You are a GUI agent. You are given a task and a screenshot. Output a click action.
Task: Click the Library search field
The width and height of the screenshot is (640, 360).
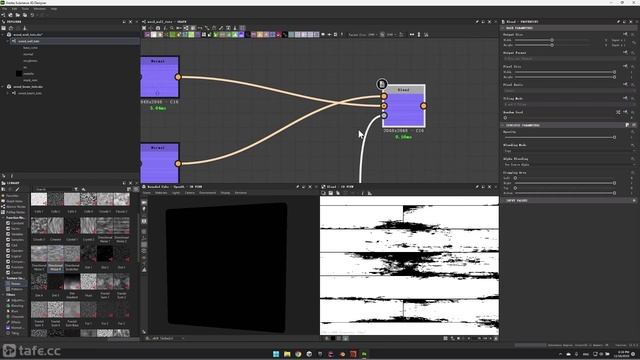click(x=54, y=189)
